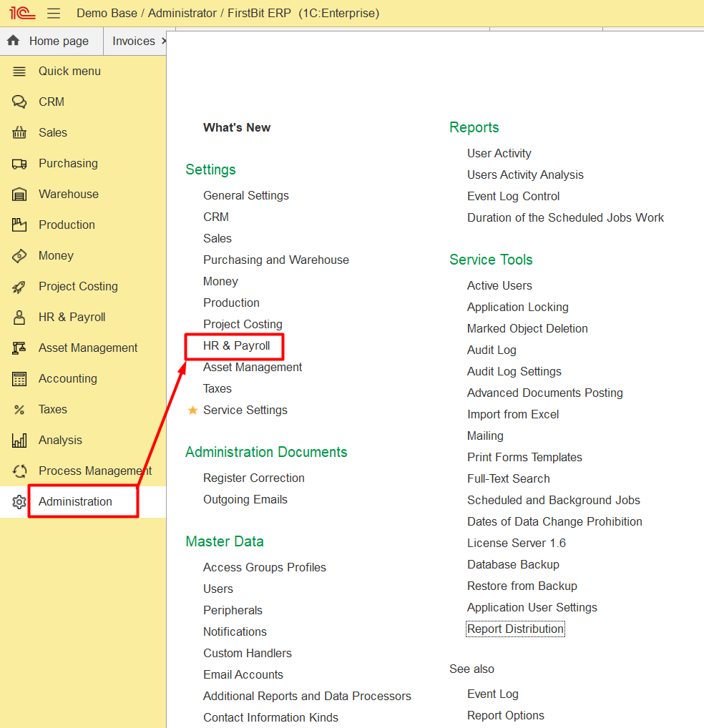Open Register Correction documents
Screen dimensions: 704x728
[254, 478]
